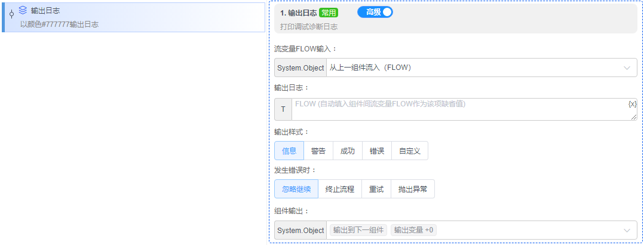Click the resize grip of the log textarea
Image resolution: width=644 pixels, height=245 pixels.
(x=634, y=118)
